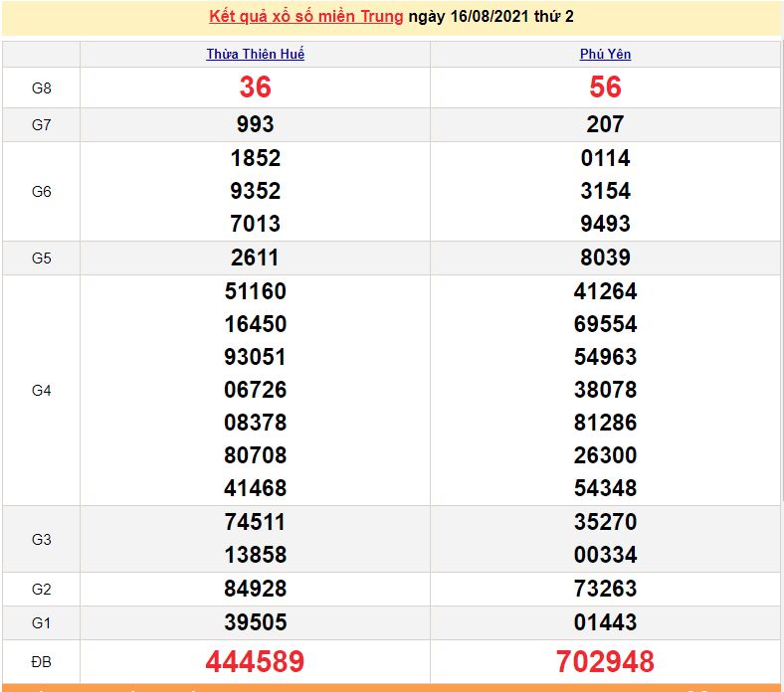Click the red G8 number 56
This screenshot has width=784, height=692.
tap(605, 87)
